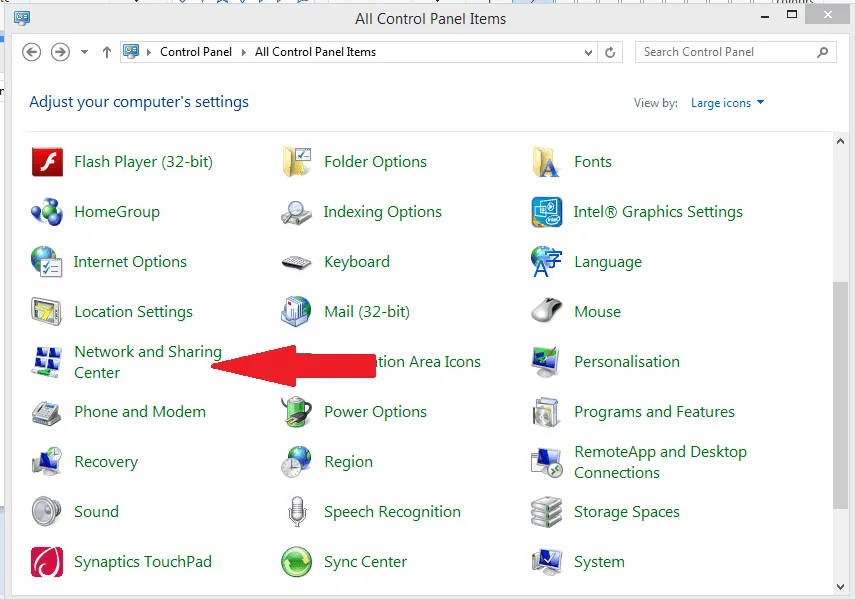Open the Sync Center link

pyautogui.click(x=365, y=562)
